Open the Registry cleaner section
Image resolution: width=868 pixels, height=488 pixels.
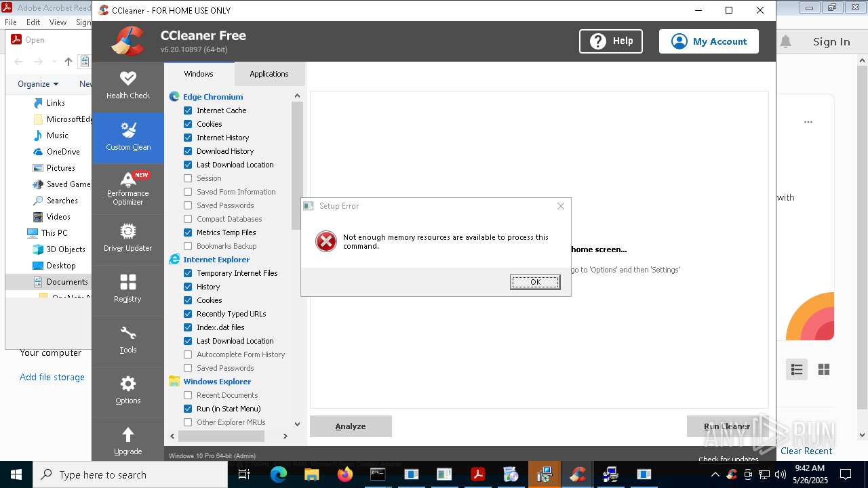click(127, 290)
